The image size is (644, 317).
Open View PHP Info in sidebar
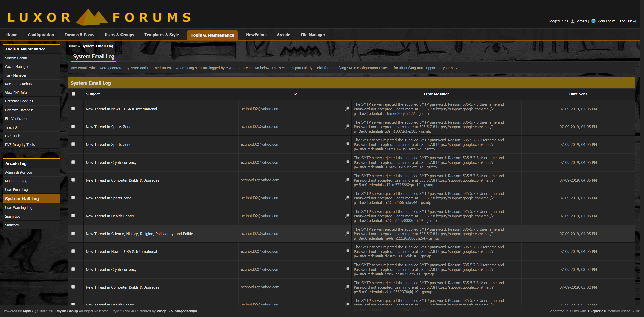point(31,93)
